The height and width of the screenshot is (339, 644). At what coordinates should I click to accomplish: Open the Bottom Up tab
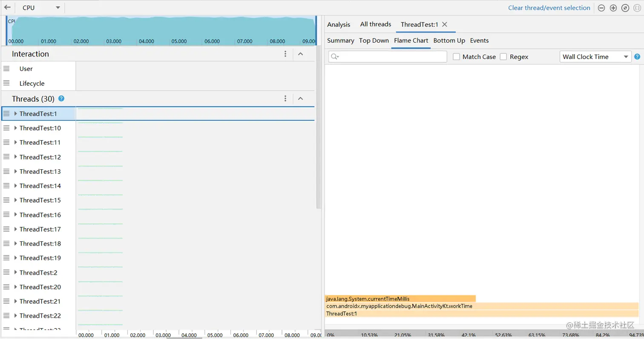449,41
